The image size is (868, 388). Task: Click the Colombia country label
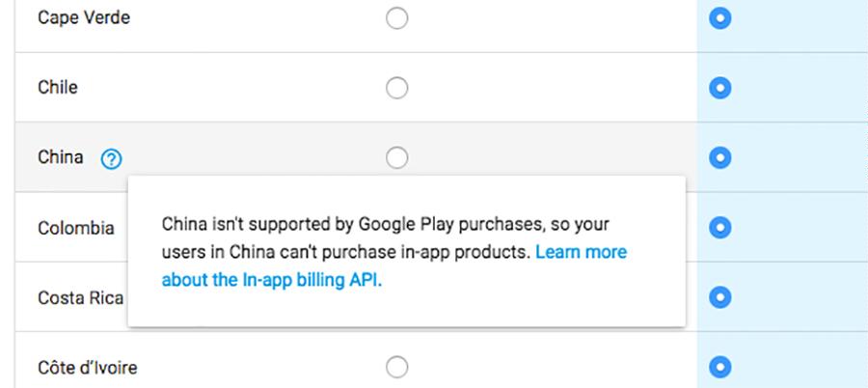coord(76,228)
